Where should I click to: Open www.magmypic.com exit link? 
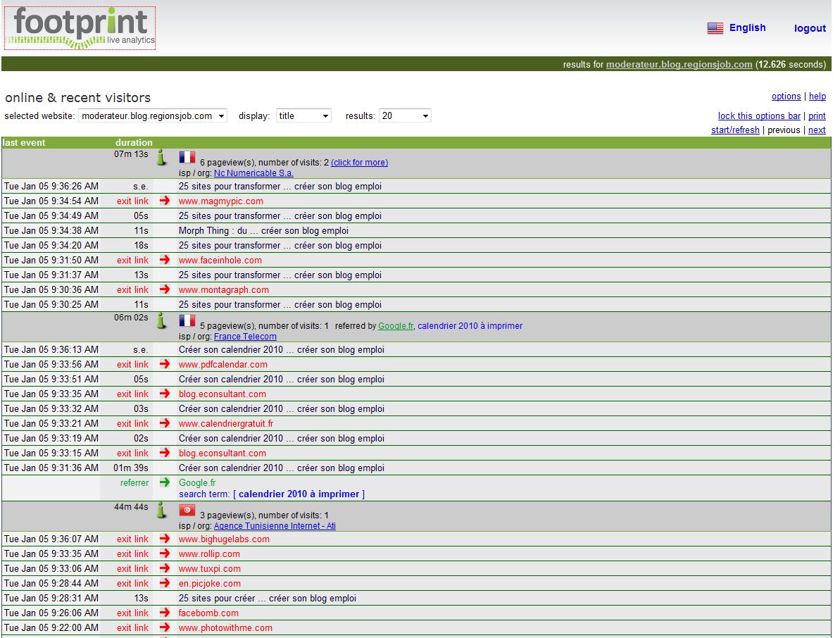tap(220, 201)
